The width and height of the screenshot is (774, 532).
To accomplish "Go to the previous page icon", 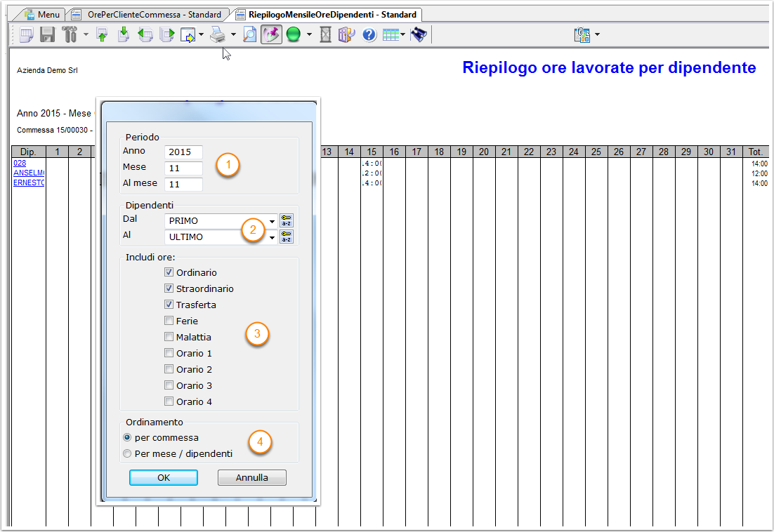I will [145, 34].
